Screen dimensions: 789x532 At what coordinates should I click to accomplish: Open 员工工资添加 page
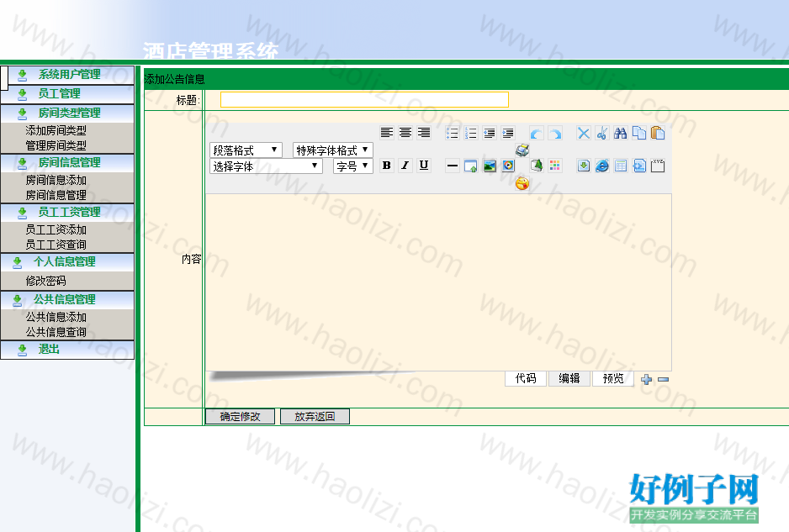click(x=56, y=229)
